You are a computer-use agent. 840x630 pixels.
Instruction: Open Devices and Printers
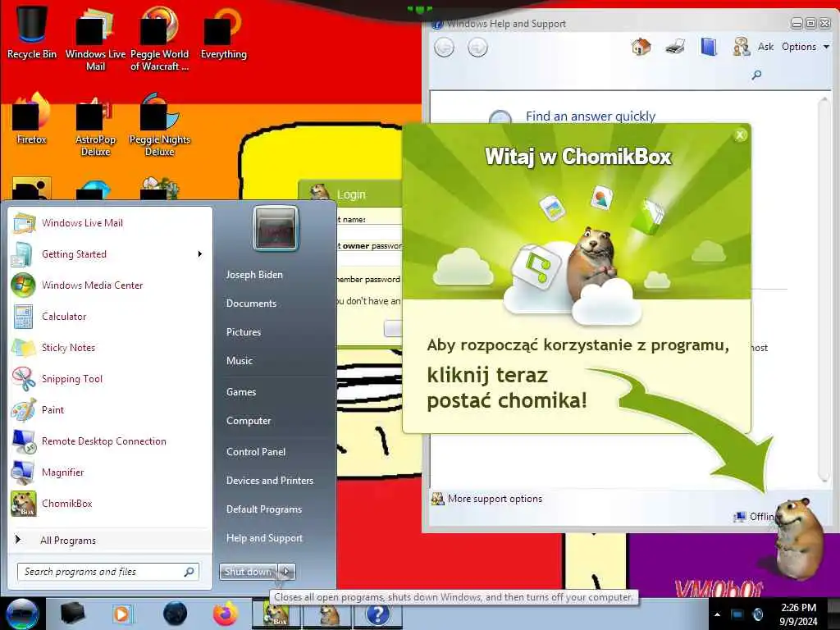coord(269,481)
